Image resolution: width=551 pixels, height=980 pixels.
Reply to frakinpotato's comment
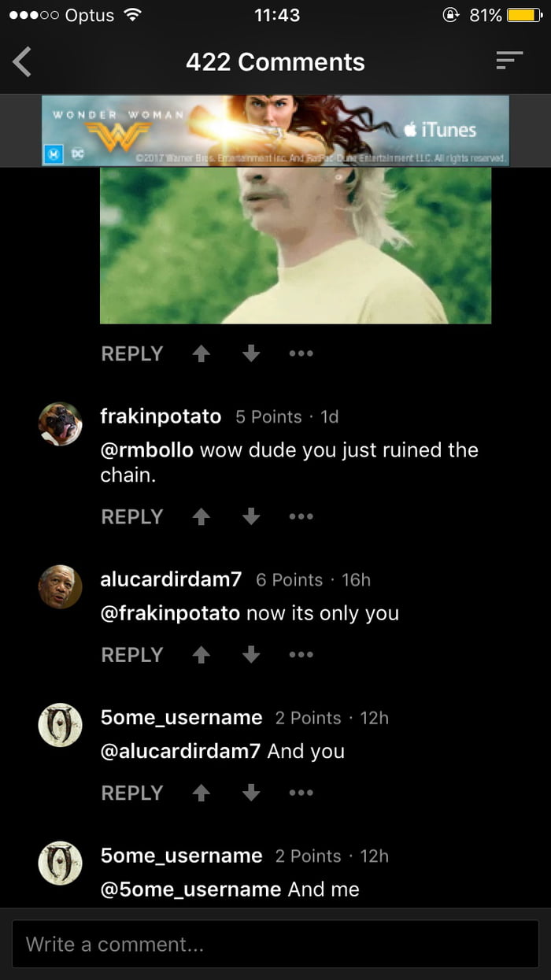[x=131, y=516]
